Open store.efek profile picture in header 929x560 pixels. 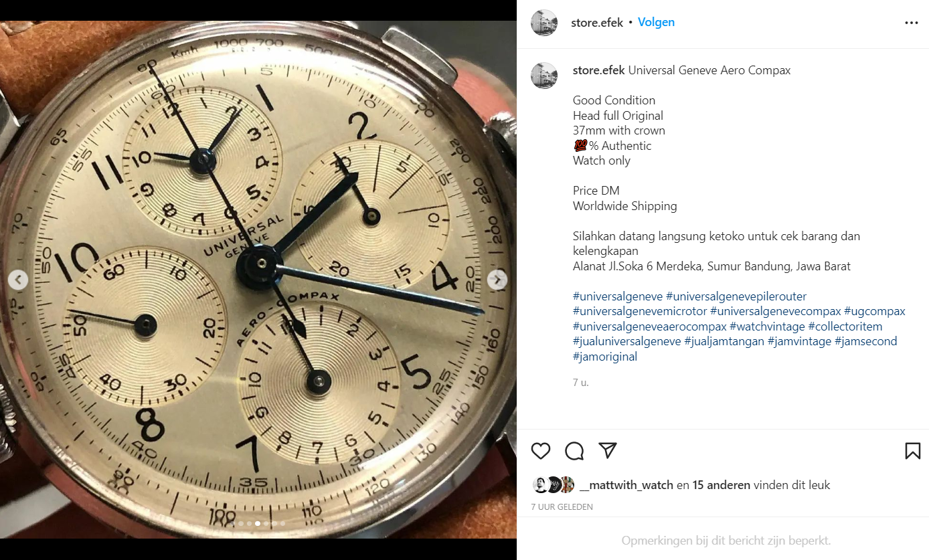[544, 23]
